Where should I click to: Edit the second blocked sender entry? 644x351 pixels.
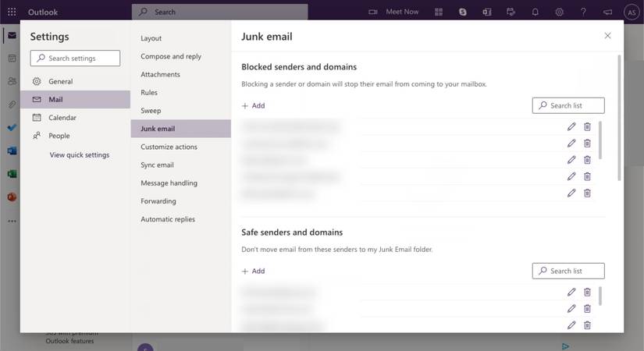pyautogui.click(x=571, y=144)
